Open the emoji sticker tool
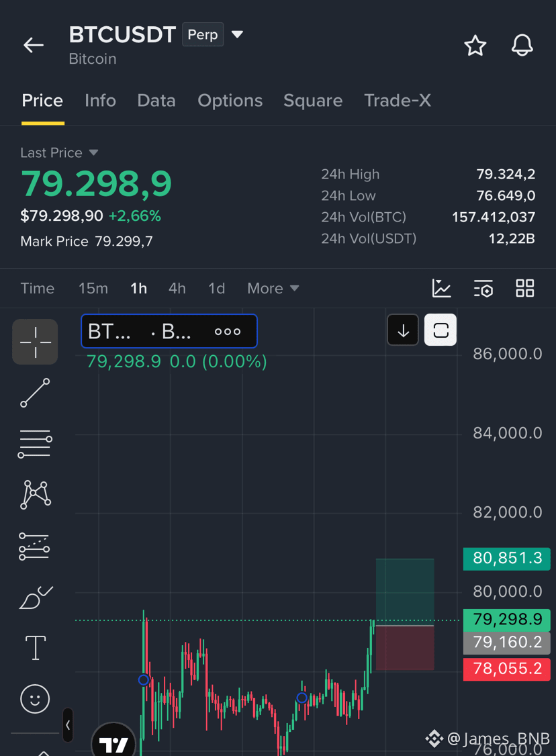Image resolution: width=556 pixels, height=756 pixels. point(35,699)
